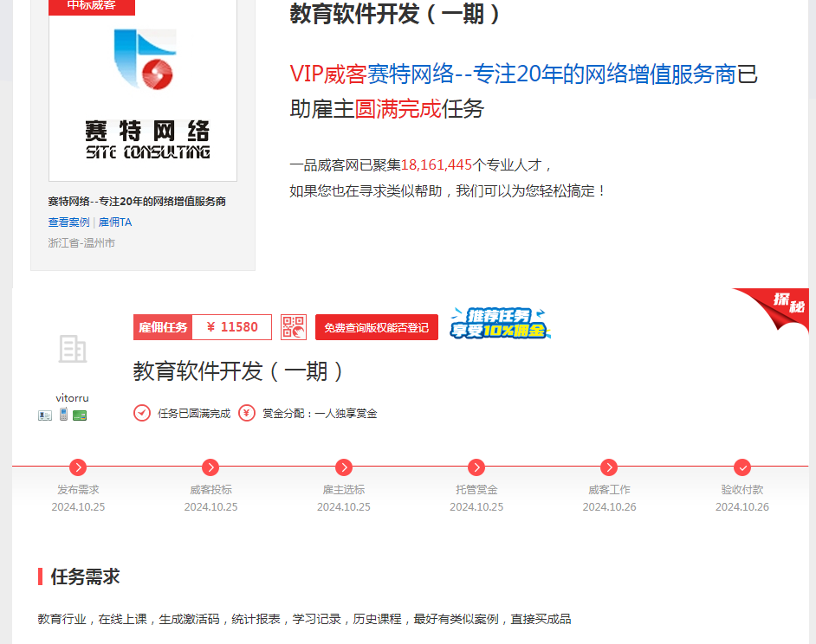Select the 发布需求 timeline step marker
Image resolution: width=816 pixels, height=644 pixels.
coord(78,467)
